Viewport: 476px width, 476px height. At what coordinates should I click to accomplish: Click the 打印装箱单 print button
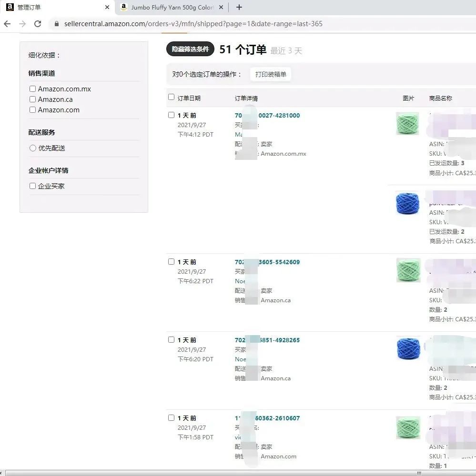[x=270, y=74]
